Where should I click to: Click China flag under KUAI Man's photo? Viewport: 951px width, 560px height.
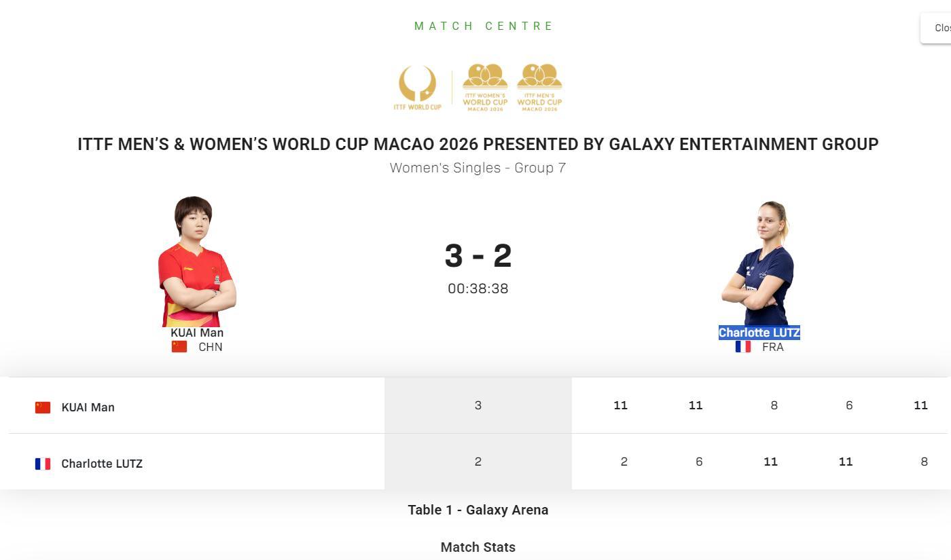[x=179, y=347]
